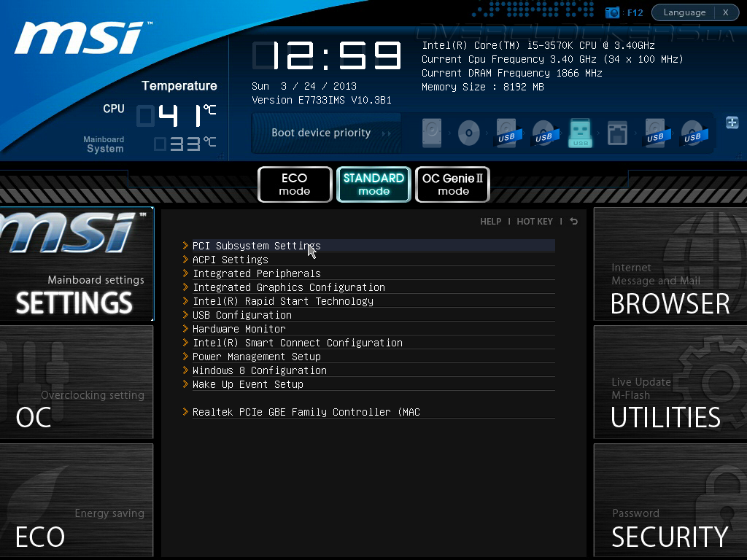Click the Intel Core i5-3570K CPU text
The width and height of the screenshot is (747, 560).
(x=538, y=45)
